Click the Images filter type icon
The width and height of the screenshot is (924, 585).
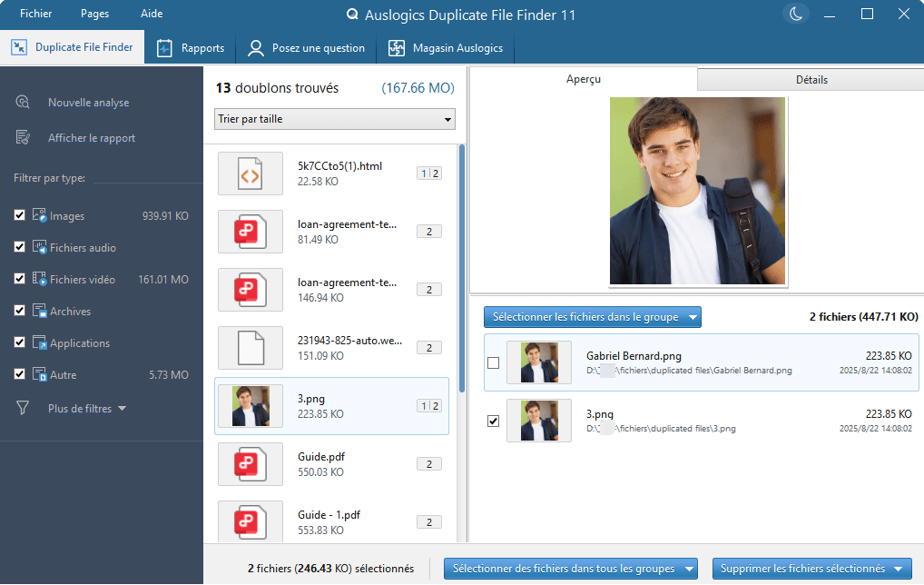pyautogui.click(x=40, y=215)
